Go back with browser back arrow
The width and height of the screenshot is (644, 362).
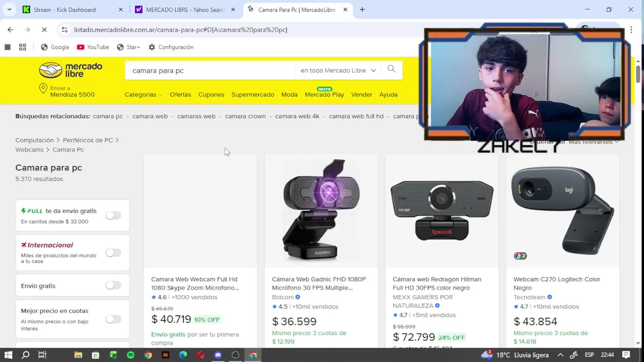[x=10, y=30]
